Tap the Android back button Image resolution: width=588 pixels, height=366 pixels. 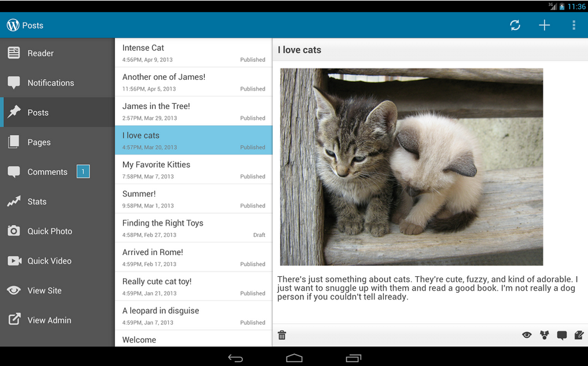tap(235, 359)
